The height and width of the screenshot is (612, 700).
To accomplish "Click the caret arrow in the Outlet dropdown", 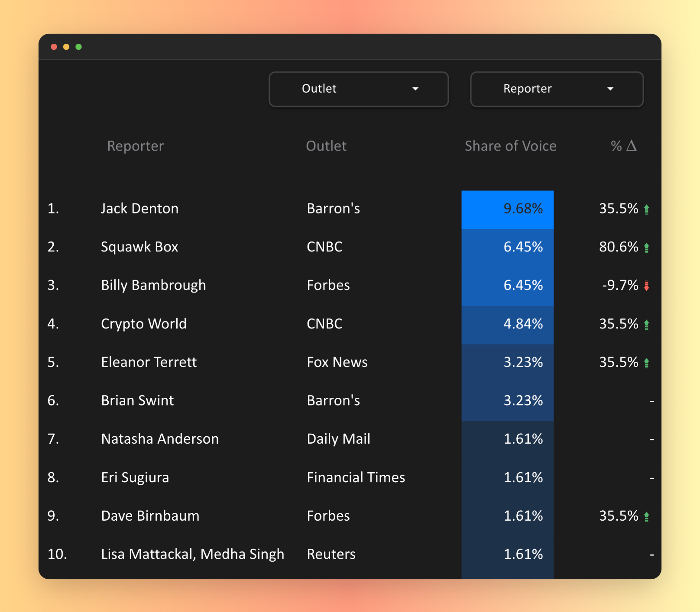I will coord(415,89).
